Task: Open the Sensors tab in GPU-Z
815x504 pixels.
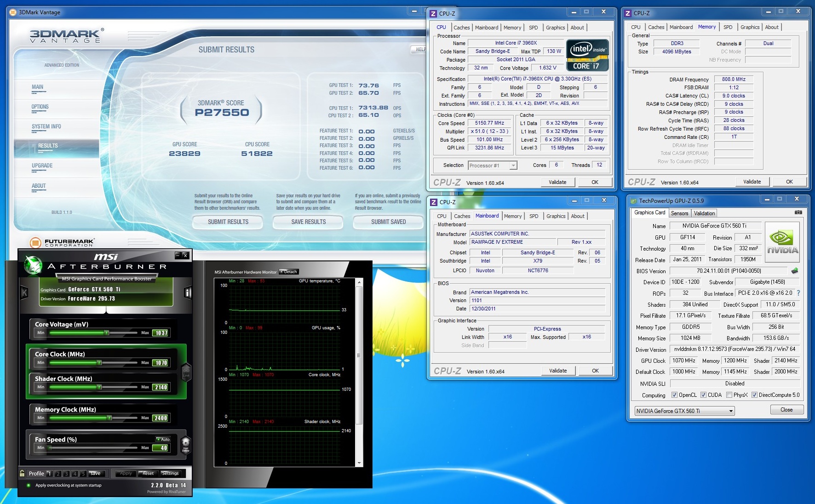Action: click(679, 213)
